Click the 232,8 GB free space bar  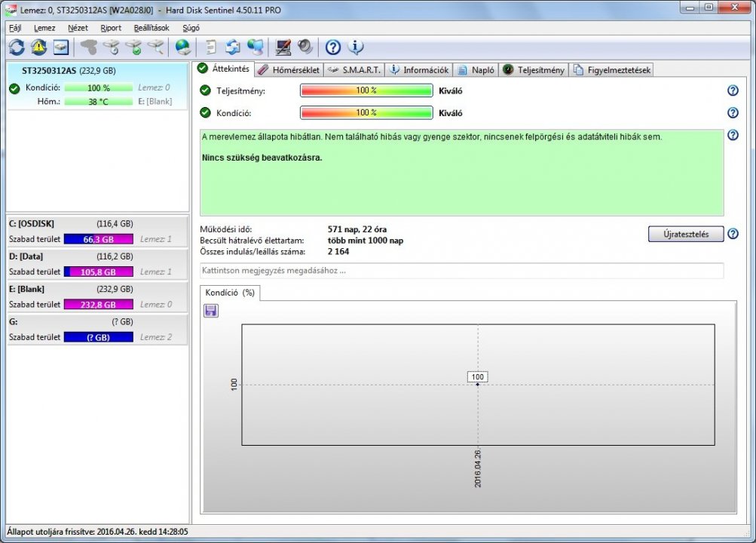click(x=98, y=305)
